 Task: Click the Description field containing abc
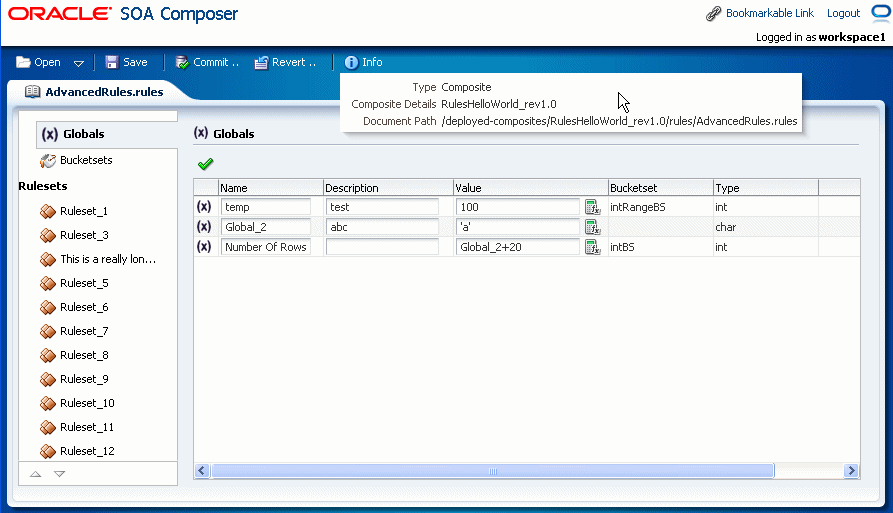tap(382, 227)
